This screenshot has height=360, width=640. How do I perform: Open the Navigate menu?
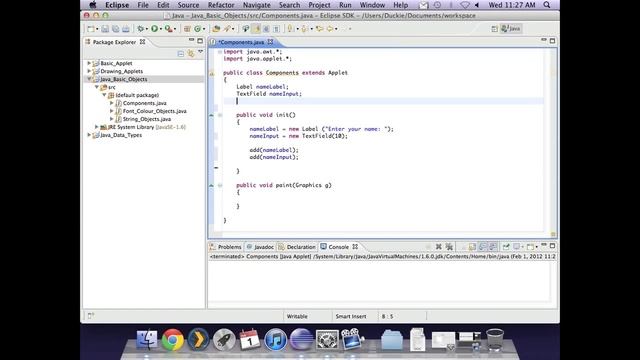point(257,5)
